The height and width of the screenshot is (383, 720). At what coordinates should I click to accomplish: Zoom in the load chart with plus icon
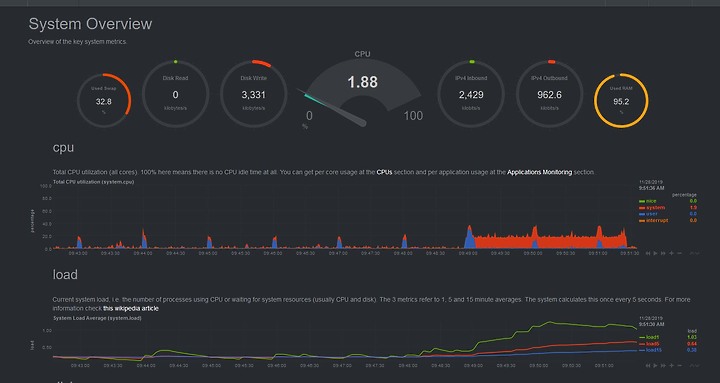click(x=671, y=366)
